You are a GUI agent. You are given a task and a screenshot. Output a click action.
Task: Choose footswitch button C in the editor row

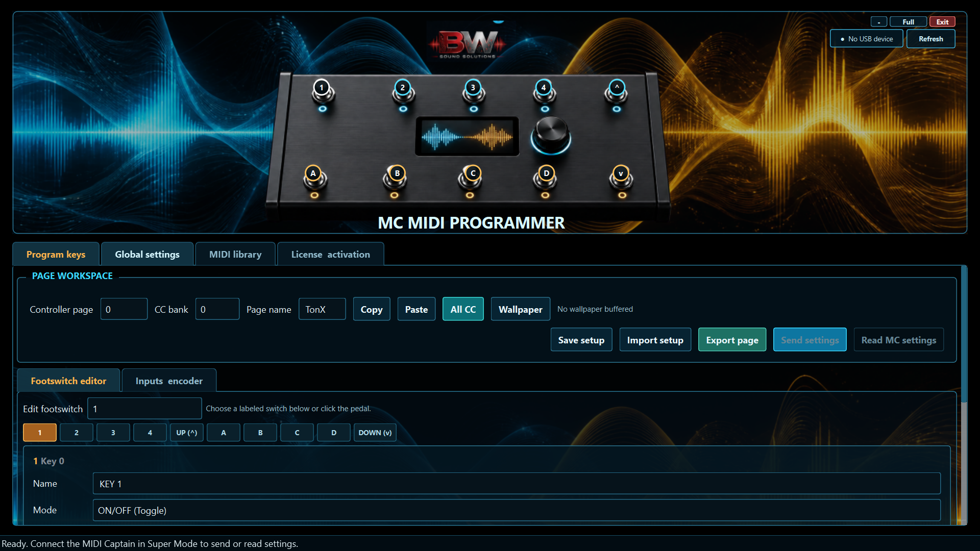pos(297,433)
